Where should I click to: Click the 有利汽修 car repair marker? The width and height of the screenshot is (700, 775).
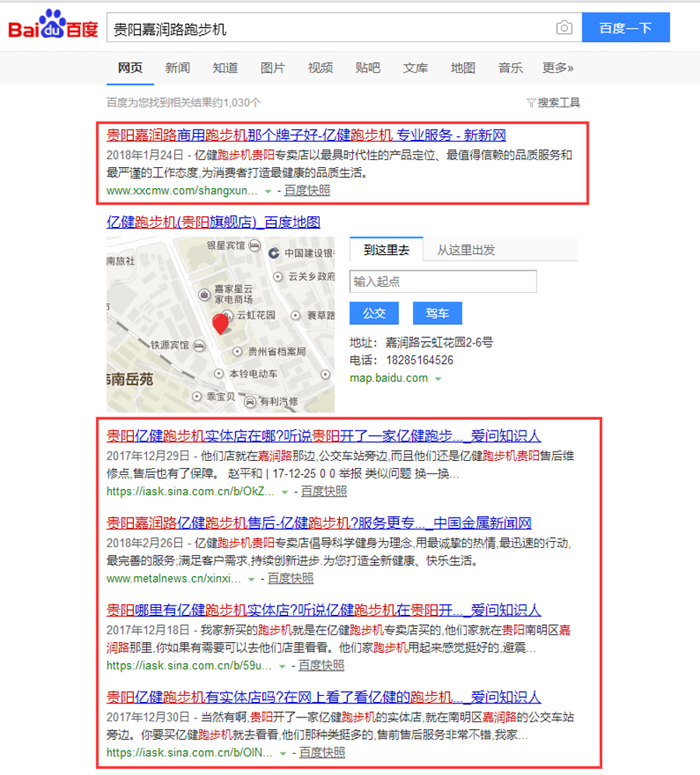tap(250, 402)
